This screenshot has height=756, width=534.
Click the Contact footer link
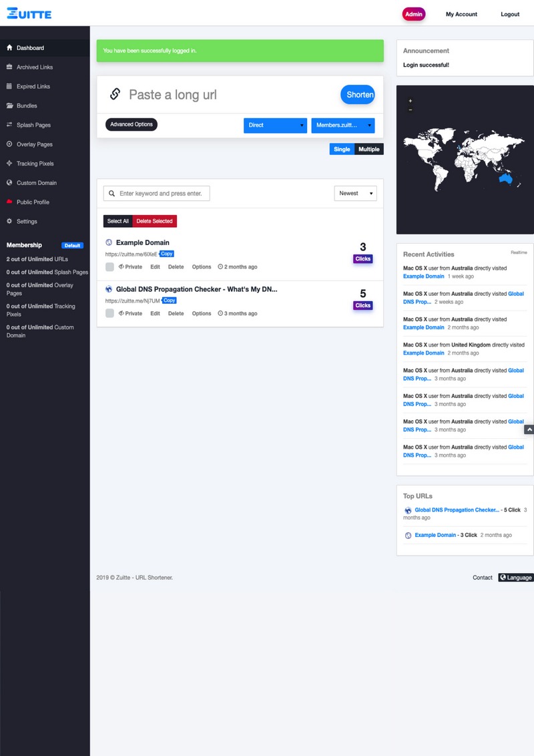[x=483, y=577]
